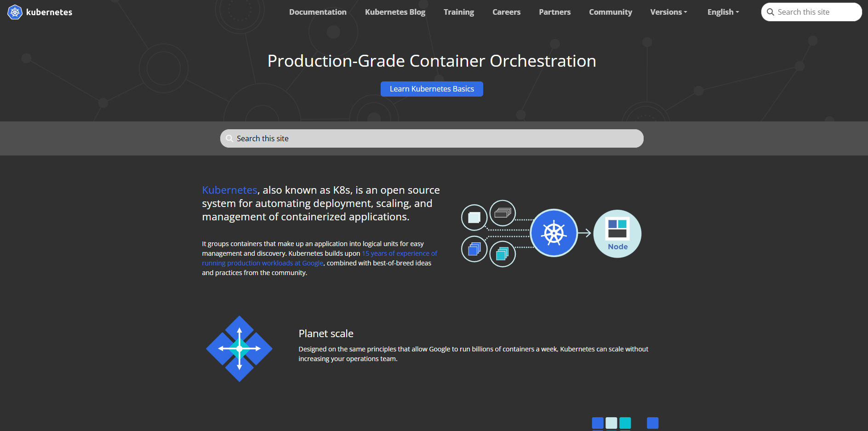
Task: Click the Kubernetes wheel logo in the header
Action: click(x=14, y=12)
